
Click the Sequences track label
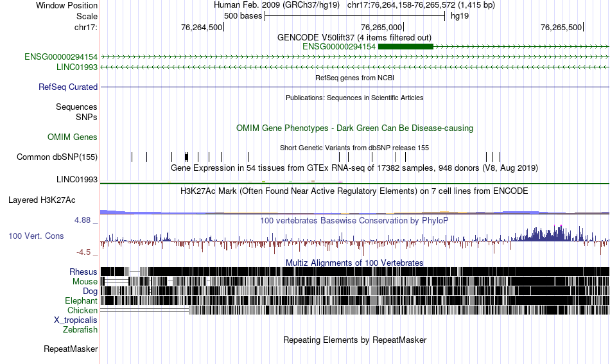pyautogui.click(x=76, y=107)
